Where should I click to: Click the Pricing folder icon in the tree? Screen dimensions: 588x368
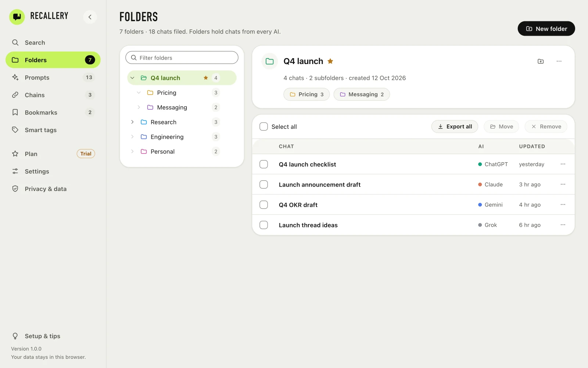click(150, 92)
